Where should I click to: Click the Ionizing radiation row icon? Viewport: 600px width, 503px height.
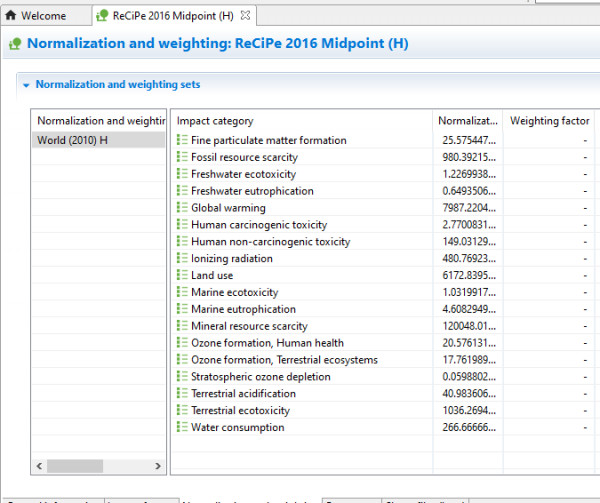(x=182, y=258)
